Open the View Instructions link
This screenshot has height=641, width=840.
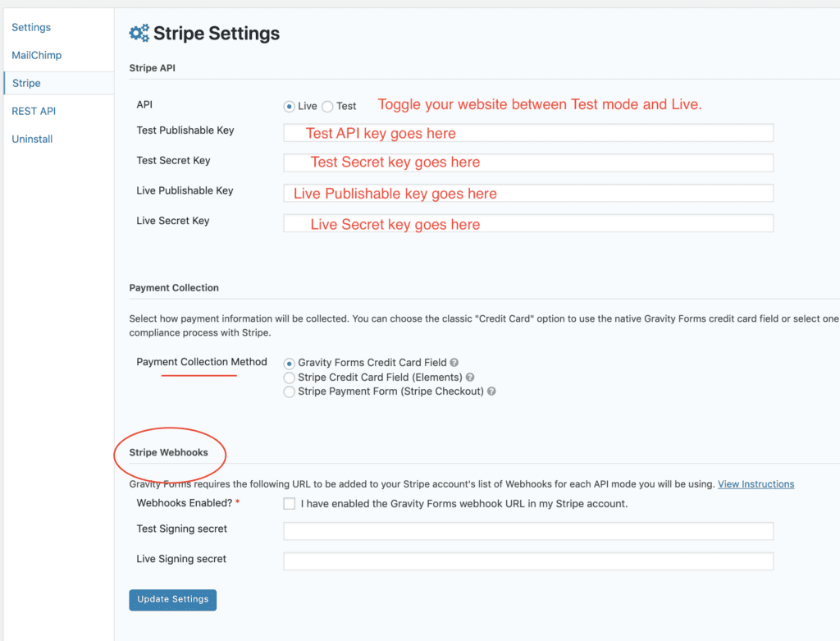(756, 484)
